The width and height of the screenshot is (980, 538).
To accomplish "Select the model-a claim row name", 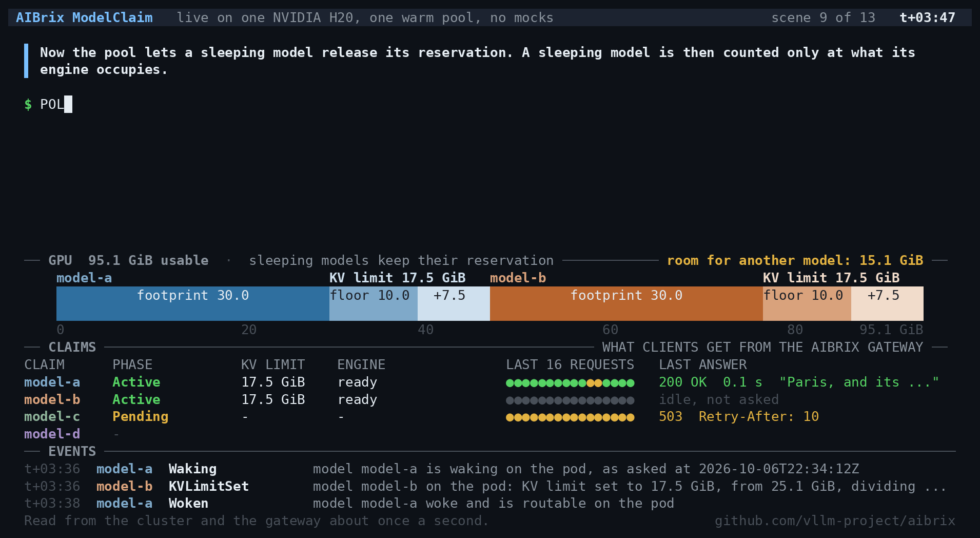I will 52,382.
